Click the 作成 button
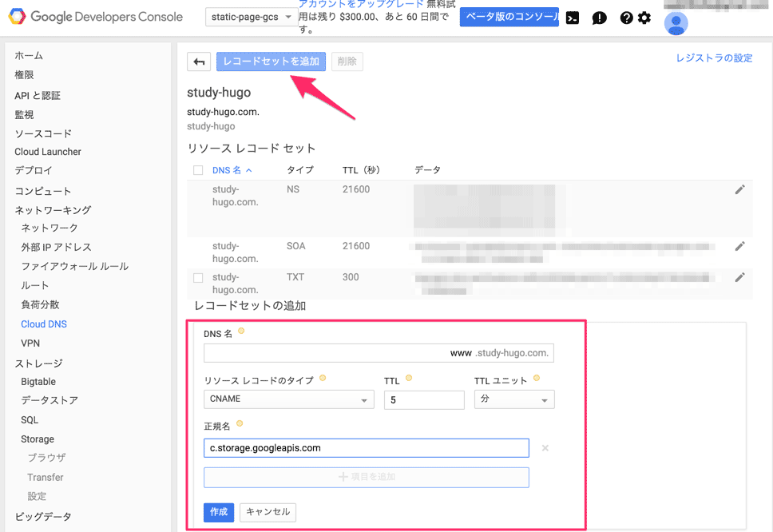 tap(218, 512)
